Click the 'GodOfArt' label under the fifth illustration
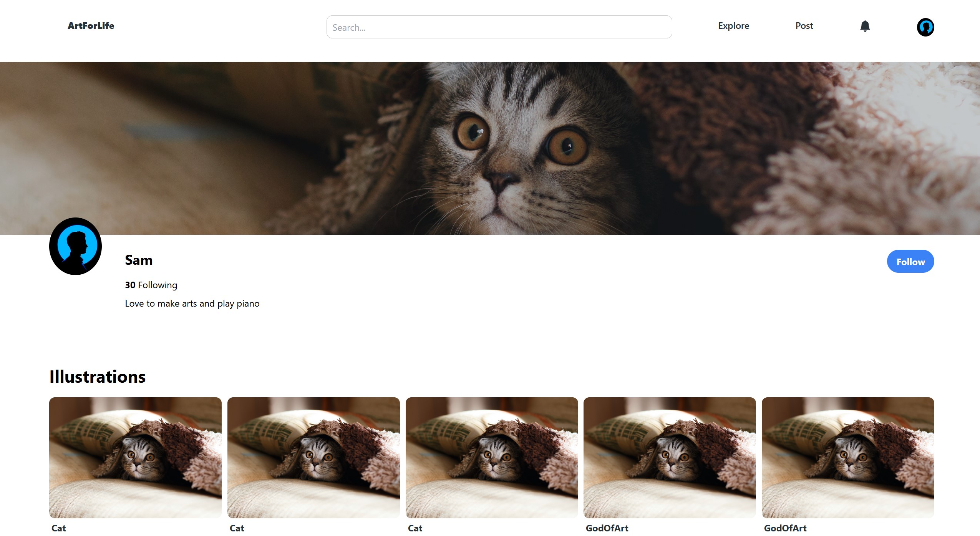The width and height of the screenshot is (980, 536). pyautogui.click(x=785, y=528)
